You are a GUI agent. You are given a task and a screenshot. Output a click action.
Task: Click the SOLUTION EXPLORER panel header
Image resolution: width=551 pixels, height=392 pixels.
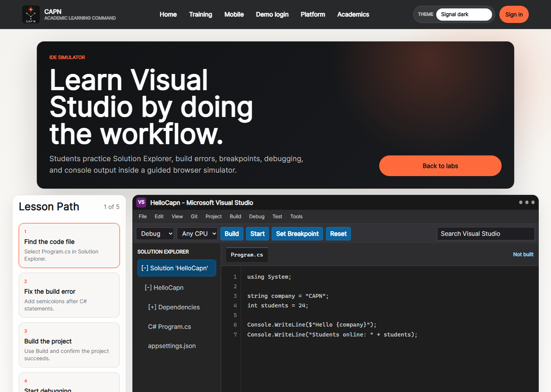coord(163,252)
